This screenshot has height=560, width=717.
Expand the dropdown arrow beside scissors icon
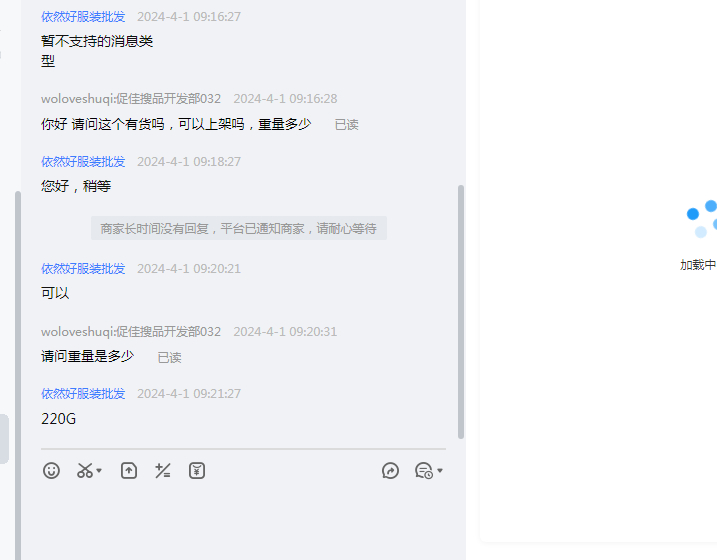(99, 470)
